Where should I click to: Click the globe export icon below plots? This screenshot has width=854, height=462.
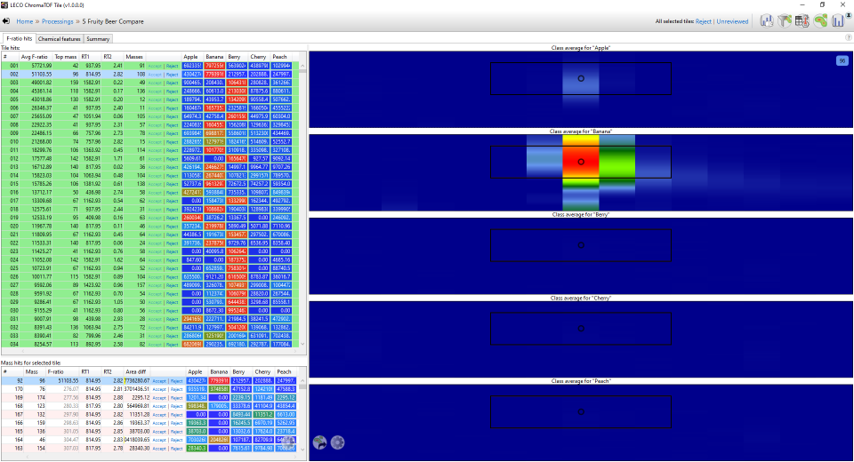pyautogui.click(x=320, y=443)
